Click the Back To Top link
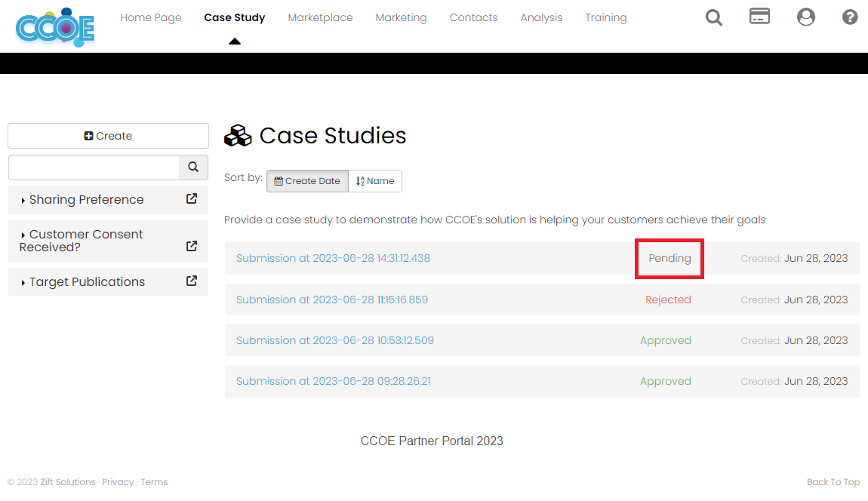This screenshot has width=868, height=501. (x=833, y=482)
